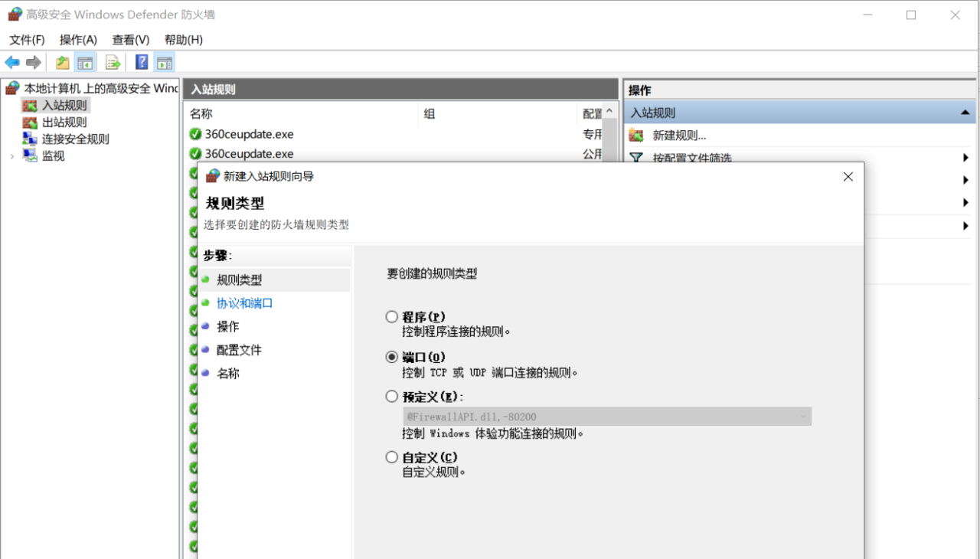Image resolution: width=980 pixels, height=559 pixels.
Task: Sort by the 组 column header
Action: [x=430, y=114]
